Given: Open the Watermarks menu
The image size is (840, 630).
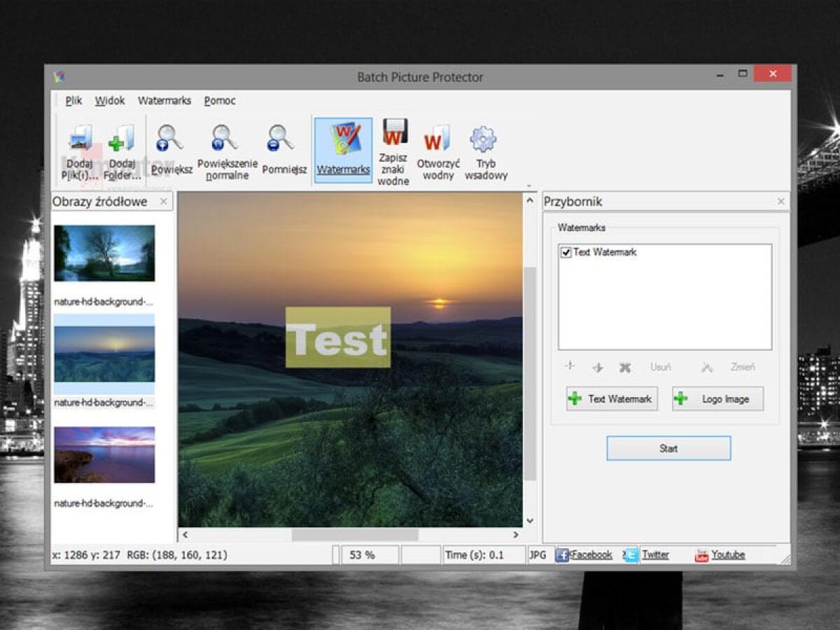Looking at the screenshot, I should pyautogui.click(x=164, y=101).
